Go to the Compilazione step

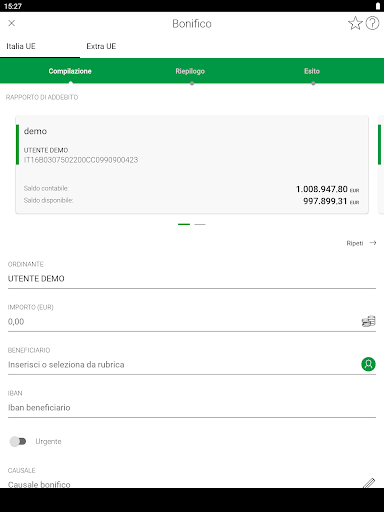tap(70, 71)
